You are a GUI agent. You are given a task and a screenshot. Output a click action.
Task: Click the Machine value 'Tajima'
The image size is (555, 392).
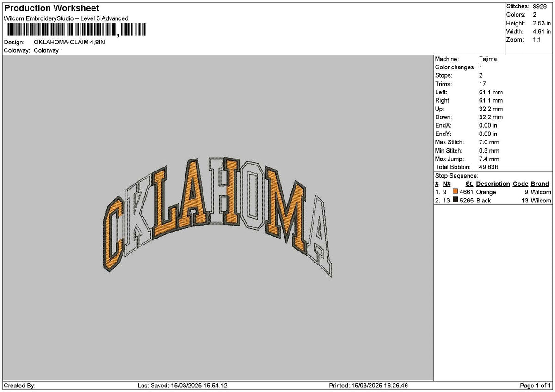488,59
